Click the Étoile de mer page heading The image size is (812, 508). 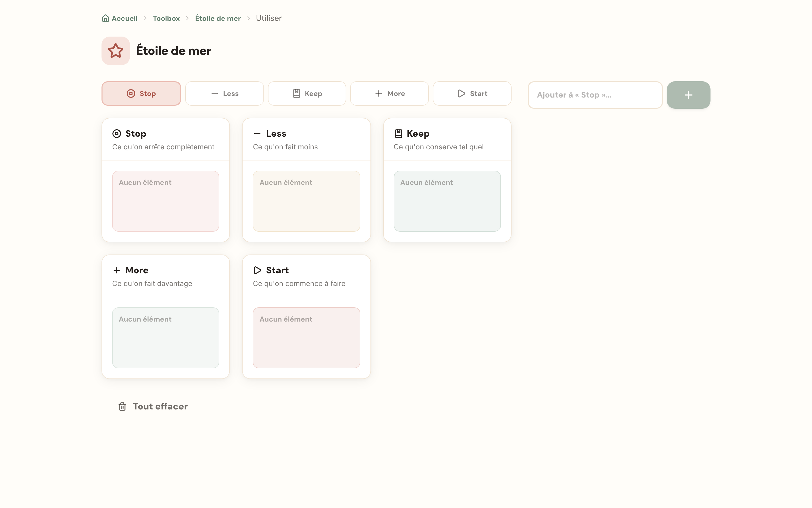(x=174, y=51)
